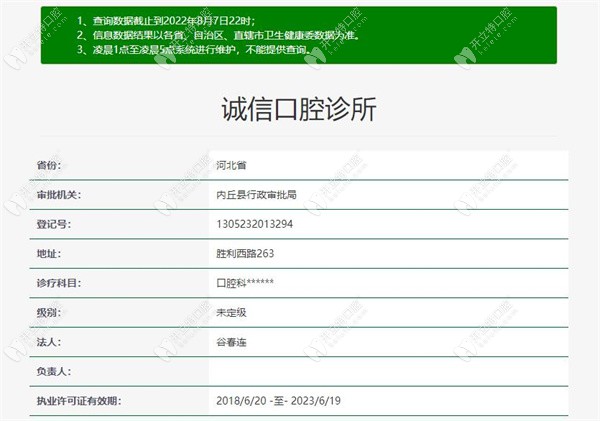The width and height of the screenshot is (600, 421).
Task: Select the validity dates 2018/6/20 -至- 2023/6/19
Action: pos(278,401)
